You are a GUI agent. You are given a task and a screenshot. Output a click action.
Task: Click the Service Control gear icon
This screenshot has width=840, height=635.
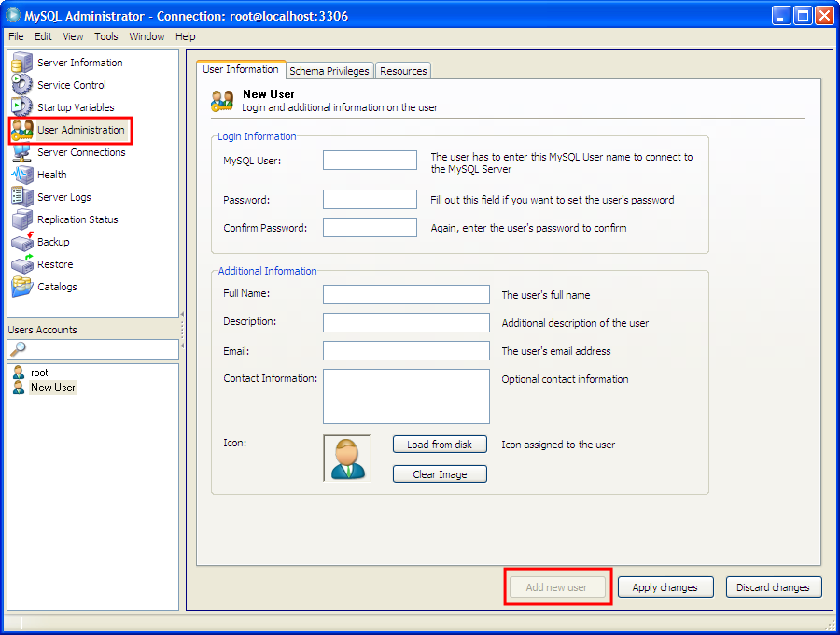click(x=22, y=85)
